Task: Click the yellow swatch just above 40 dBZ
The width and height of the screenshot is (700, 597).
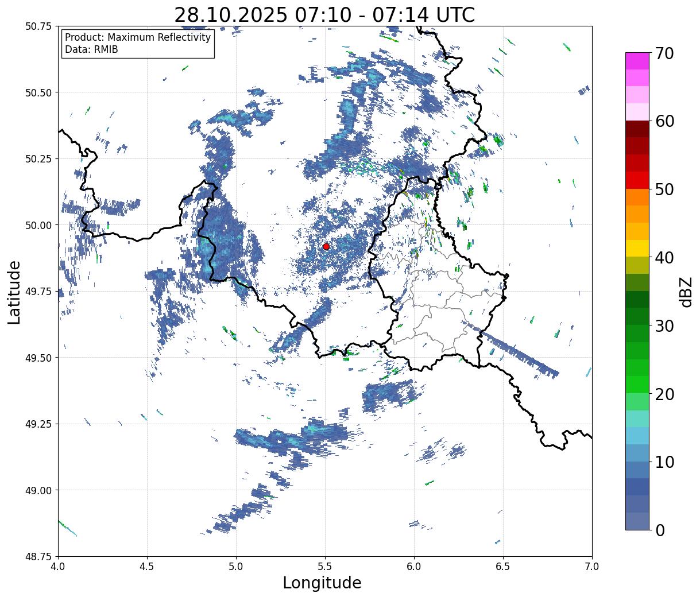Action: 637,249
